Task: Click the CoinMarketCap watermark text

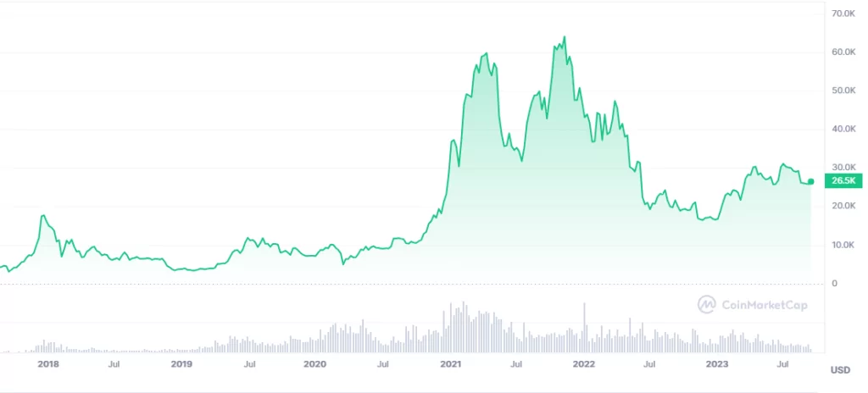Action: tap(764, 305)
